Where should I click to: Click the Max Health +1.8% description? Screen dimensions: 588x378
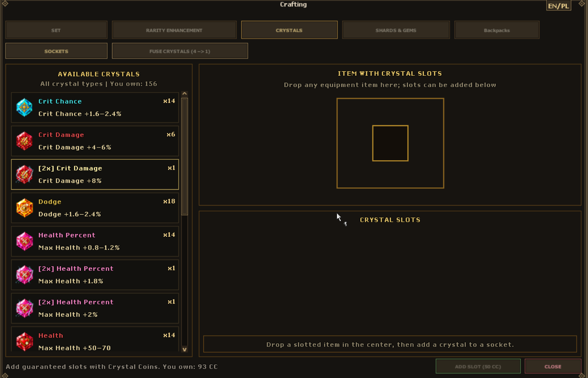71,281
